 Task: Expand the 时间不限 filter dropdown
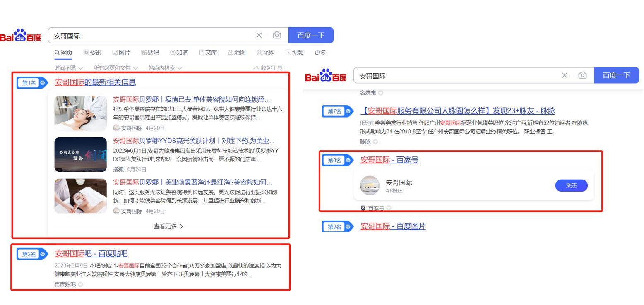click(68, 68)
